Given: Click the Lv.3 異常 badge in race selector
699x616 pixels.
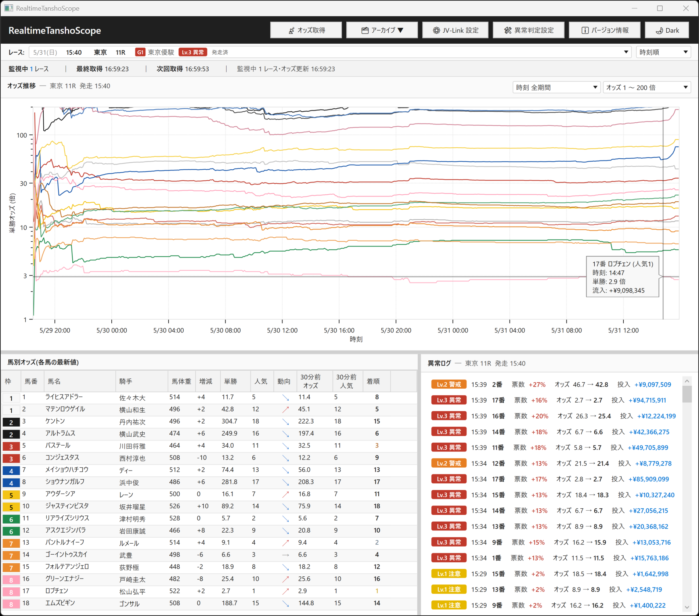Looking at the screenshot, I should point(193,52).
